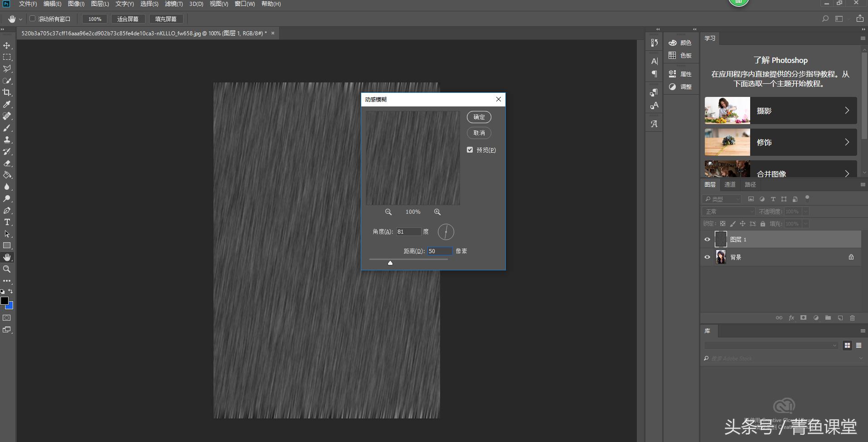Image resolution: width=868 pixels, height=442 pixels.
Task: Select the Zoom tool in toolbar
Action: coord(7,269)
